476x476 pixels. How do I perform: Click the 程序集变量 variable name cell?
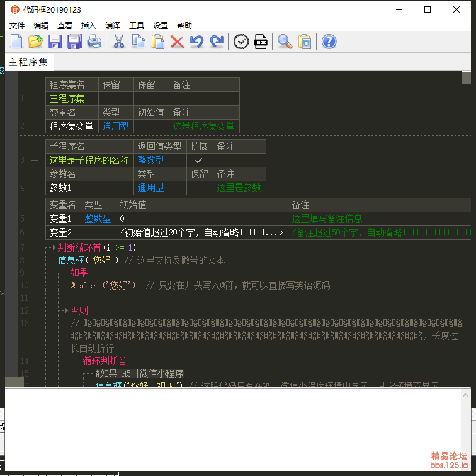pos(72,127)
